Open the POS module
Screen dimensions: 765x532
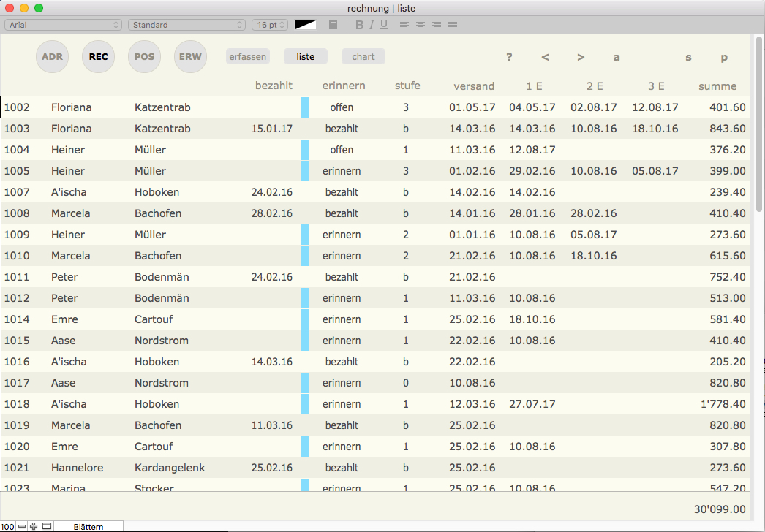[145, 57]
